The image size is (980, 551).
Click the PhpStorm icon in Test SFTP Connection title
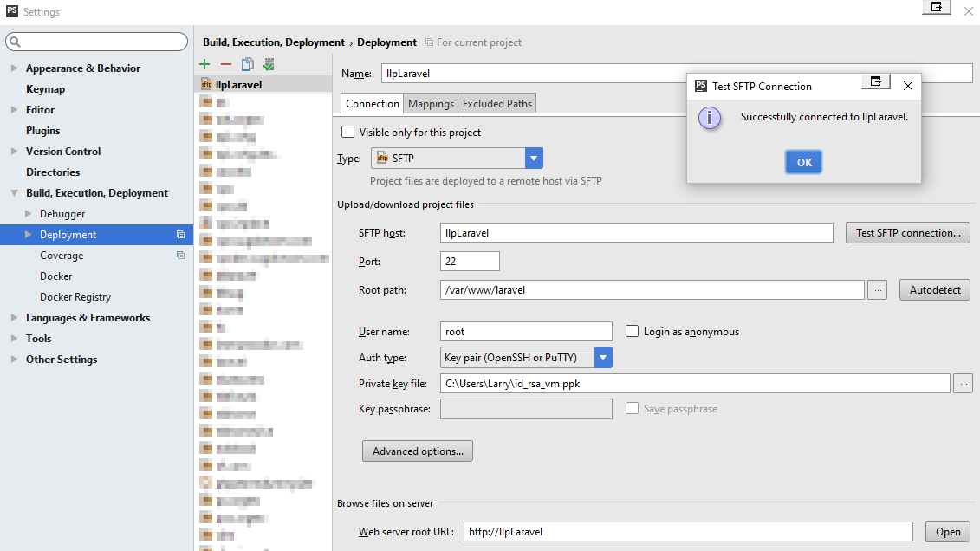[x=701, y=87]
